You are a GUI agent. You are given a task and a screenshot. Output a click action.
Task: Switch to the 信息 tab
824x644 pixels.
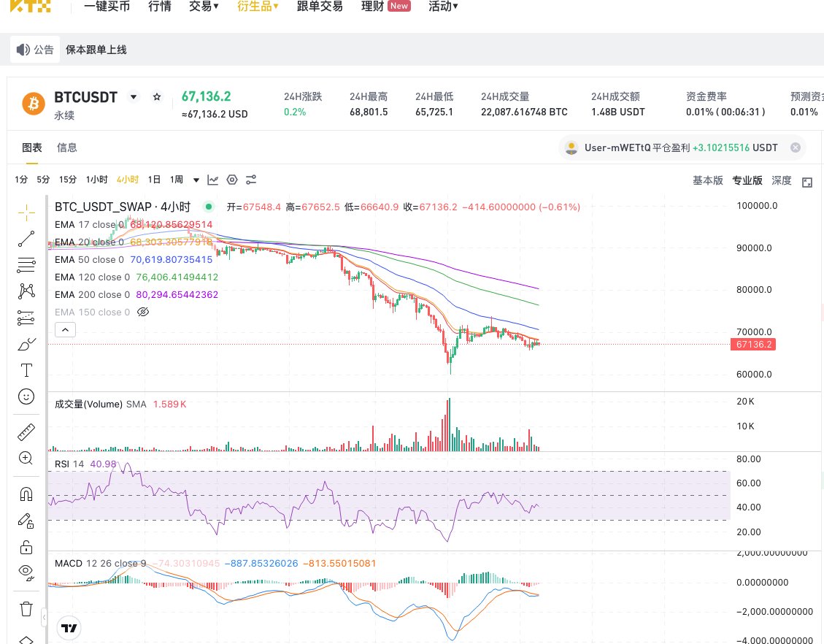tap(67, 147)
